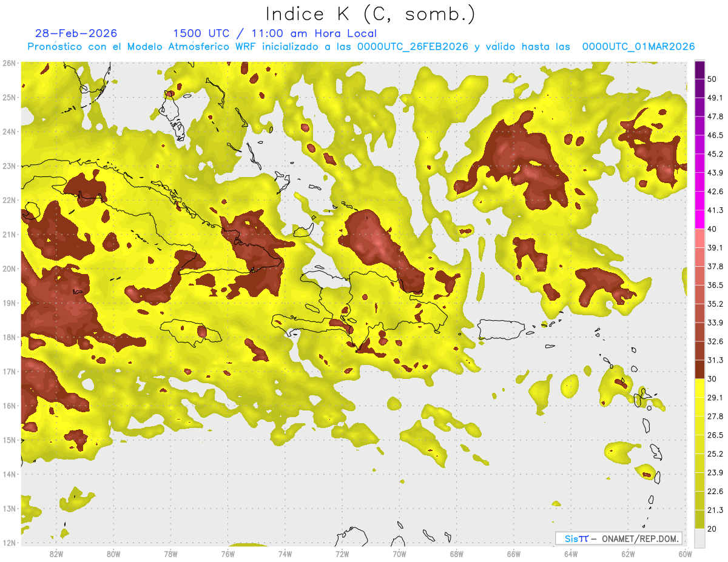
Task: Click the colorbar value "47.8"
Action: (x=715, y=116)
